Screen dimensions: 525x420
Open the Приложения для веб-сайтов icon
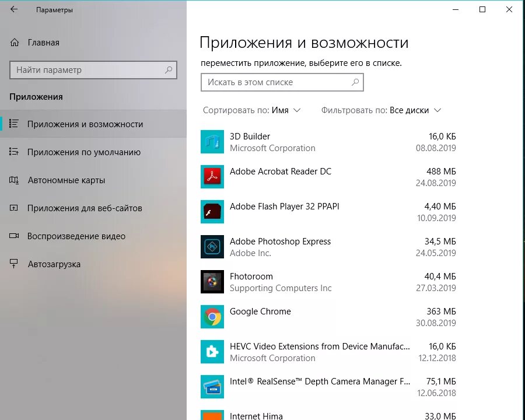(x=14, y=208)
